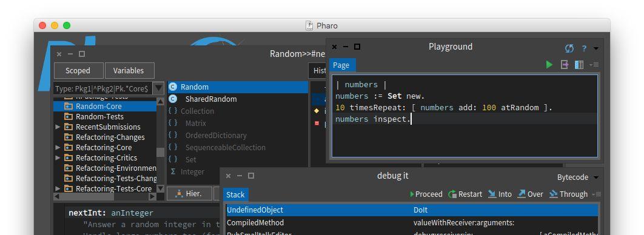Click the red square method icon
This screenshot has width=644, height=235.
pos(317,123)
